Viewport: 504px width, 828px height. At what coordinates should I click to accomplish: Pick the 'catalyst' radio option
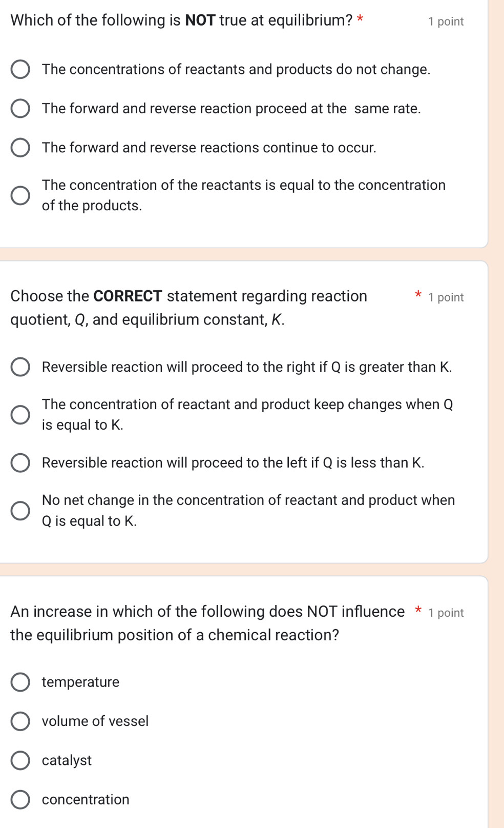20,760
